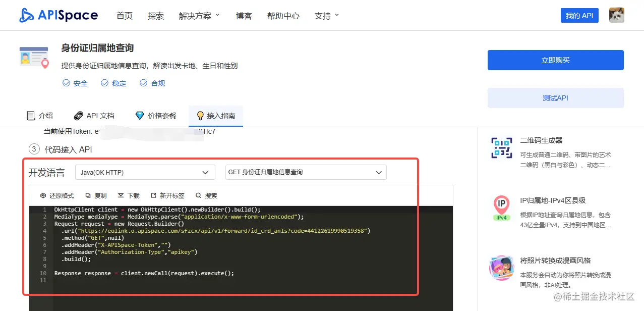Click the new-tab icon beside 新开标签
The width and height of the screenshot is (644, 311).
coord(153,195)
